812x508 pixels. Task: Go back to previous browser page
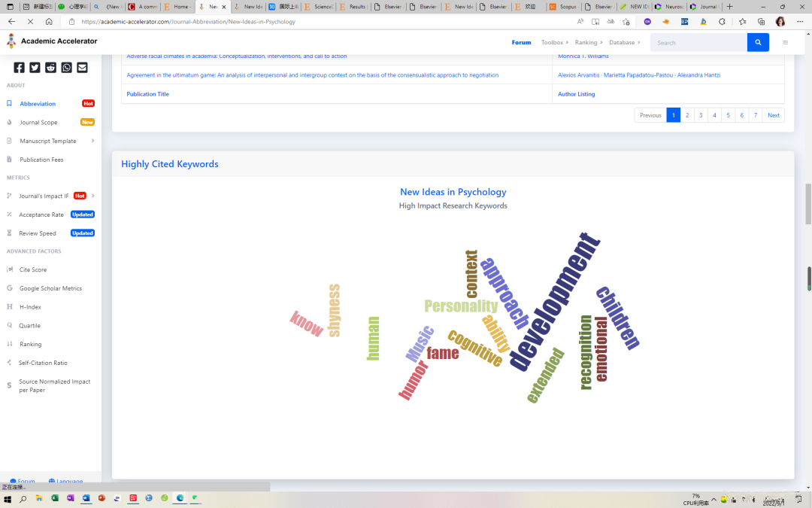(12, 21)
